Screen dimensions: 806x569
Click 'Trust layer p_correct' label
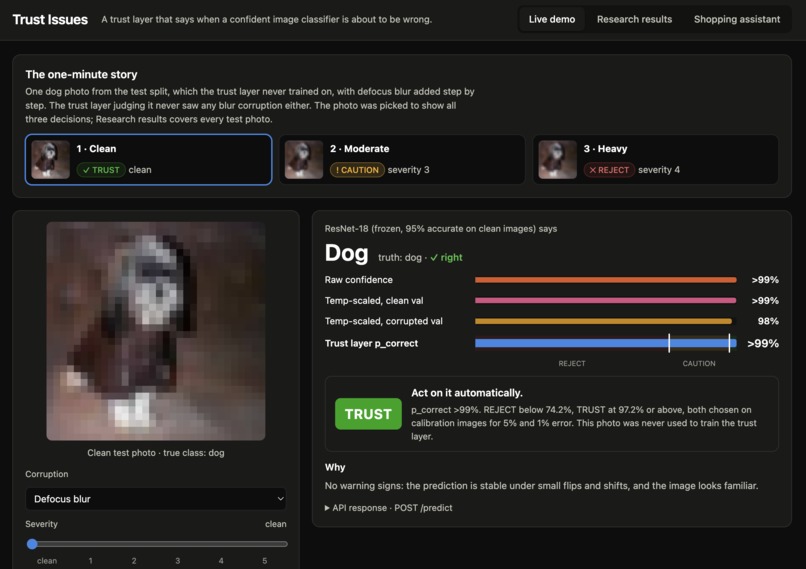click(371, 343)
